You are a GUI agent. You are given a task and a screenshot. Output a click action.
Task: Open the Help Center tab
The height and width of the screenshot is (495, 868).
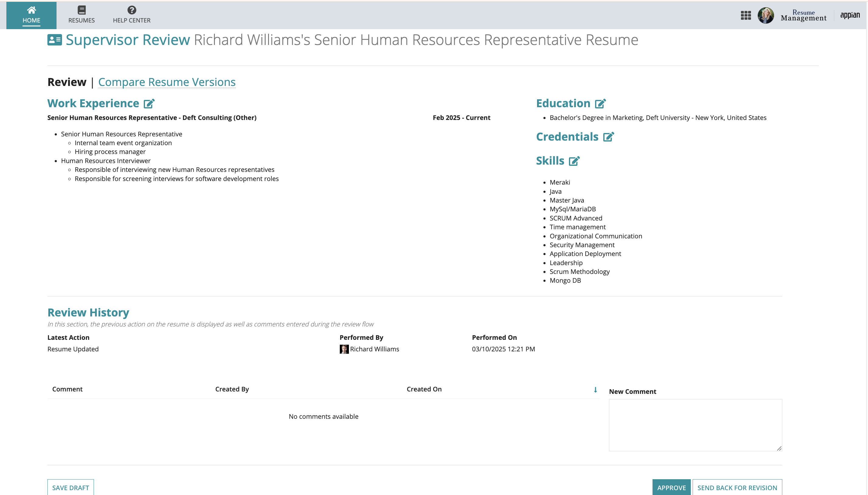pos(132,15)
